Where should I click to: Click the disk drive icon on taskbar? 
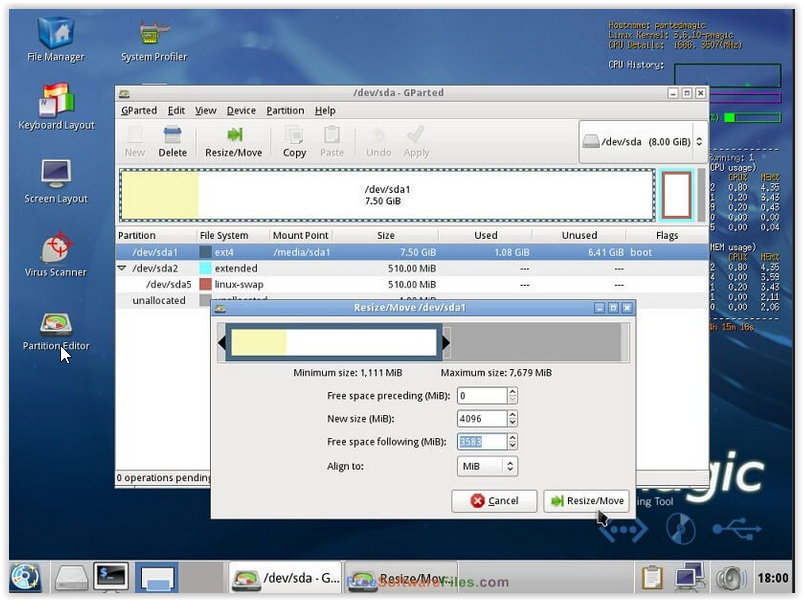(71, 577)
